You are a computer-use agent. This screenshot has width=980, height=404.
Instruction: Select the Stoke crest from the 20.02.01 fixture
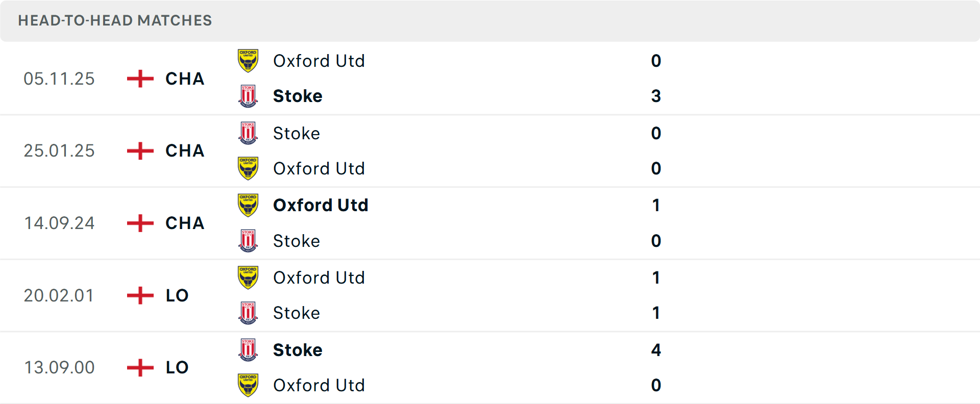pos(248,313)
